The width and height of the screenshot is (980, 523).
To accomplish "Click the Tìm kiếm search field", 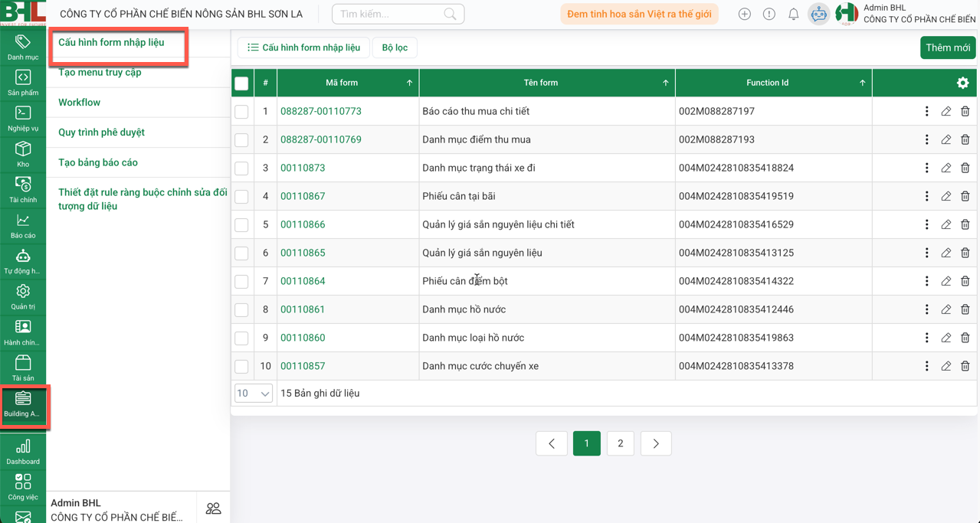I will (398, 14).
